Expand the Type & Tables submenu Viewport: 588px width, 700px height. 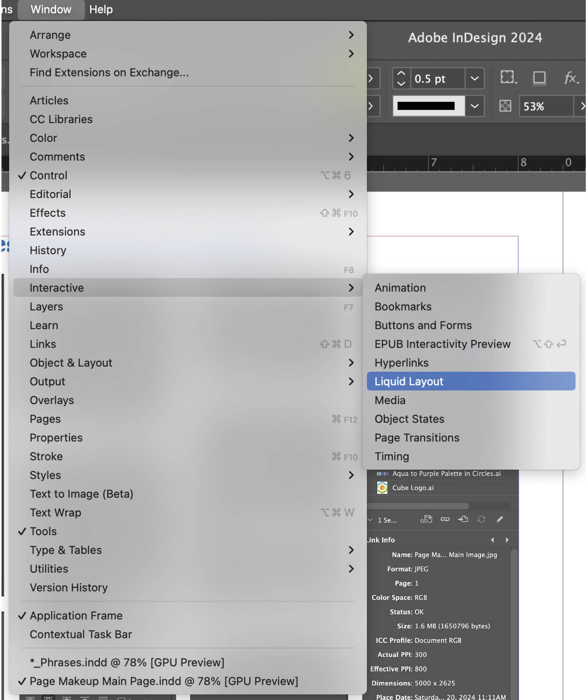pos(188,550)
